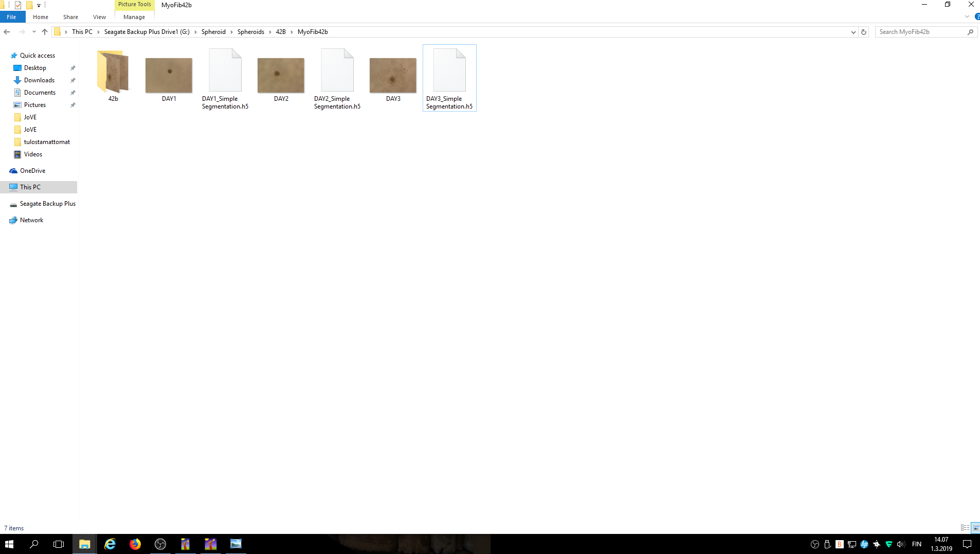Go back to the previous folder
The image size is (980, 554).
pos(7,32)
